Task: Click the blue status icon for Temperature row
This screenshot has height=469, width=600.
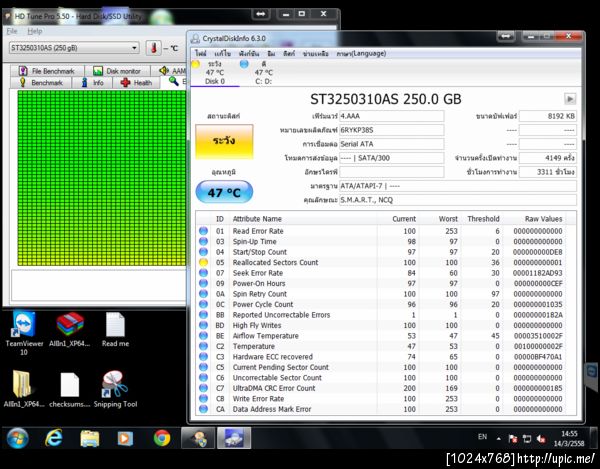Action: point(204,346)
